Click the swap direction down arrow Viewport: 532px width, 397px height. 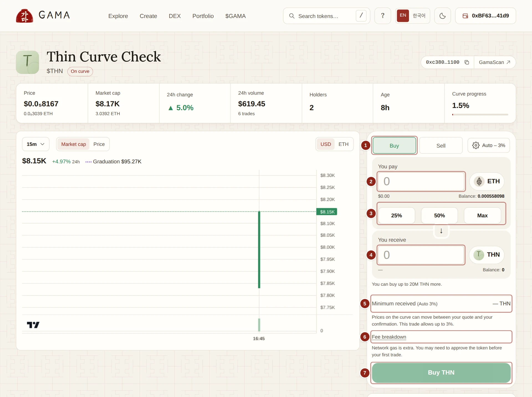pos(441,231)
